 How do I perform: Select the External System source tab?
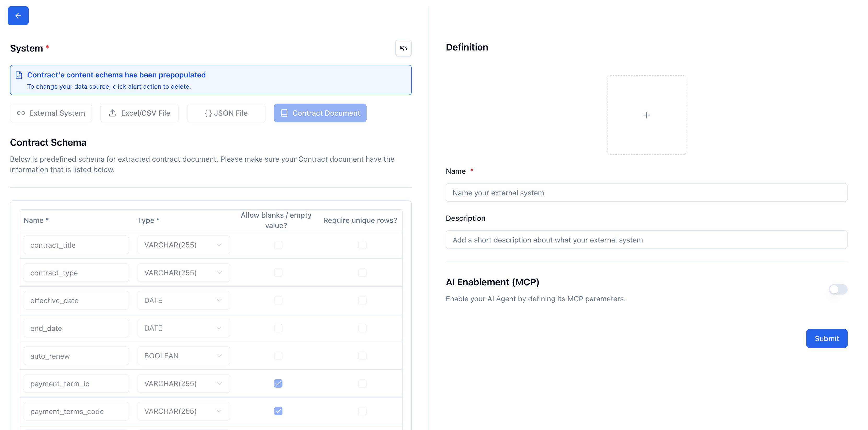[51, 113]
